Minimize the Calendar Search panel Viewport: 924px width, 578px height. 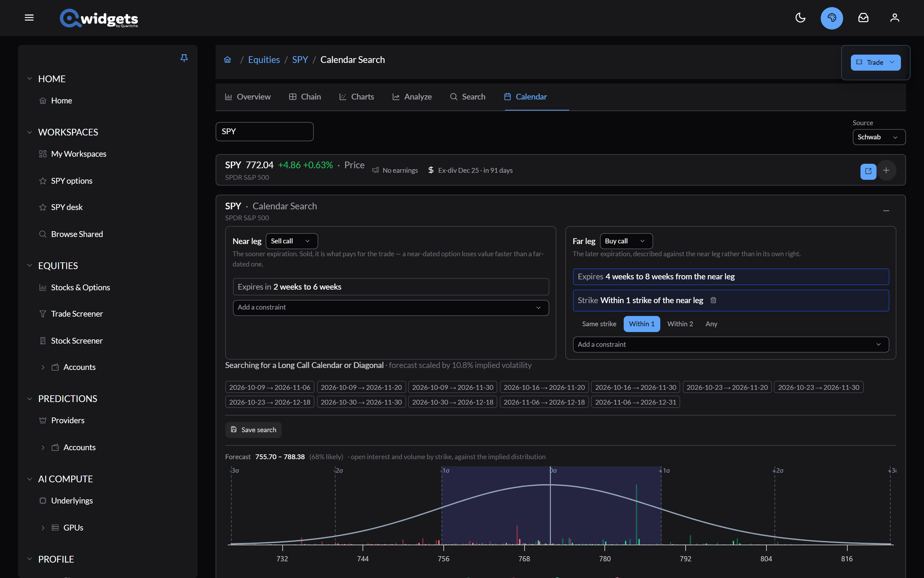pyautogui.click(x=886, y=211)
